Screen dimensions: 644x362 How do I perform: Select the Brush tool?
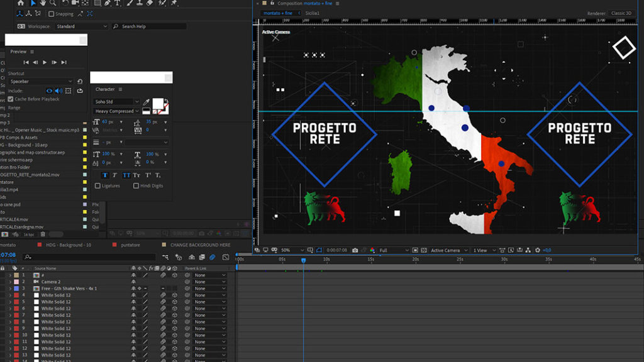pyautogui.click(x=130, y=3)
